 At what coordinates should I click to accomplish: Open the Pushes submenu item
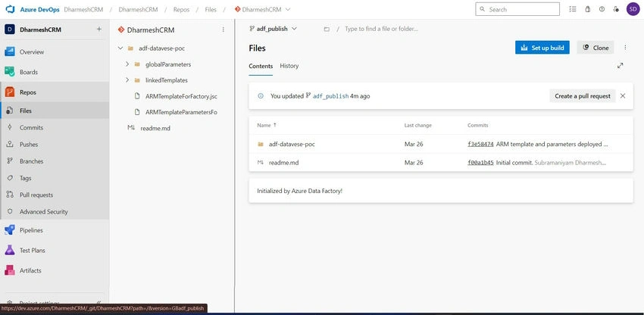(x=55, y=144)
